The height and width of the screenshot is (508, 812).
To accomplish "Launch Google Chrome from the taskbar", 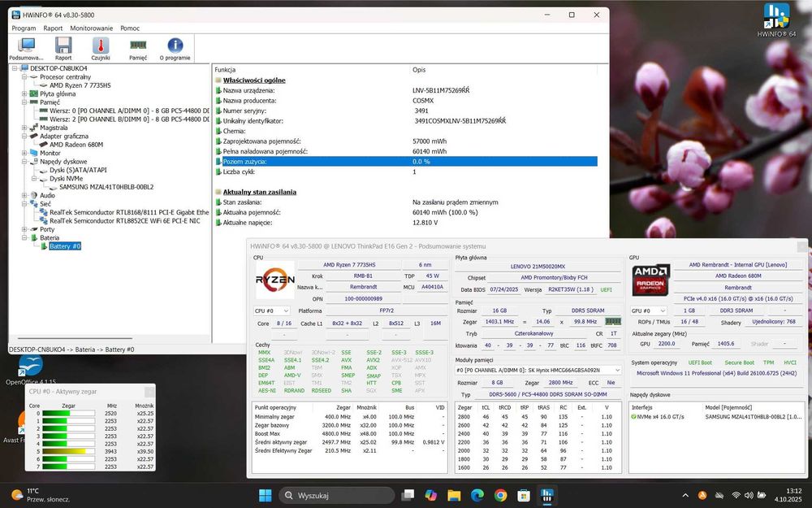I will click(500, 496).
